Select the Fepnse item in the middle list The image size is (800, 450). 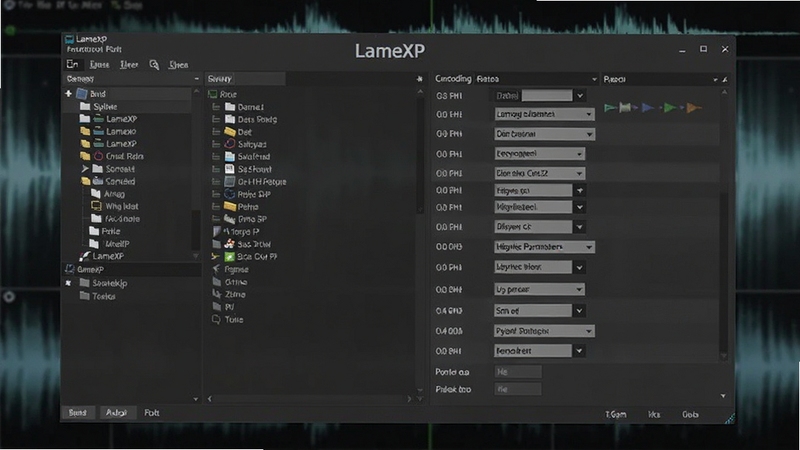[x=230, y=269]
